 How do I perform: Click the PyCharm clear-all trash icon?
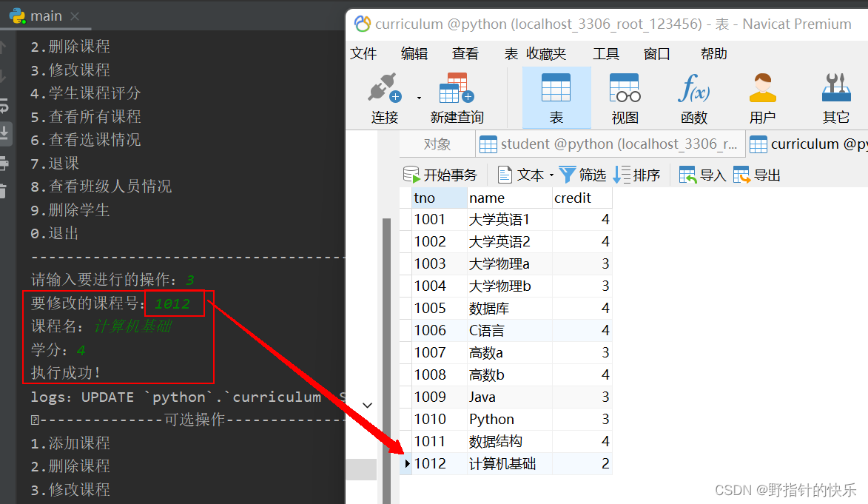[x=3, y=191]
